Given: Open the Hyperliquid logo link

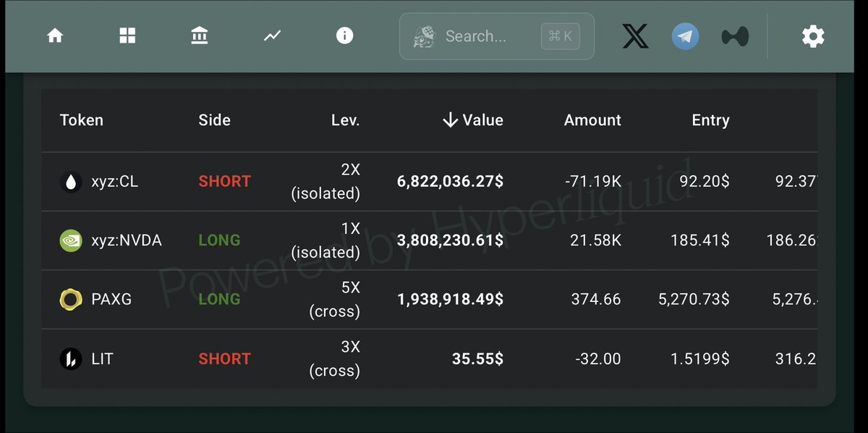Looking at the screenshot, I should coord(735,36).
